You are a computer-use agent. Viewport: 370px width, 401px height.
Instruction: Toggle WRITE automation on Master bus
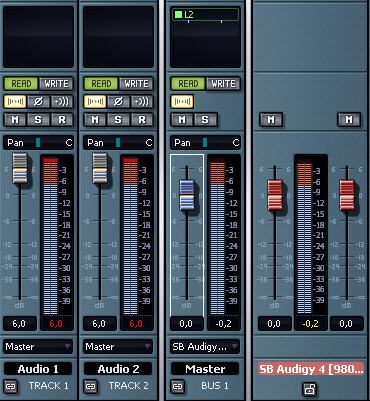[x=223, y=84]
